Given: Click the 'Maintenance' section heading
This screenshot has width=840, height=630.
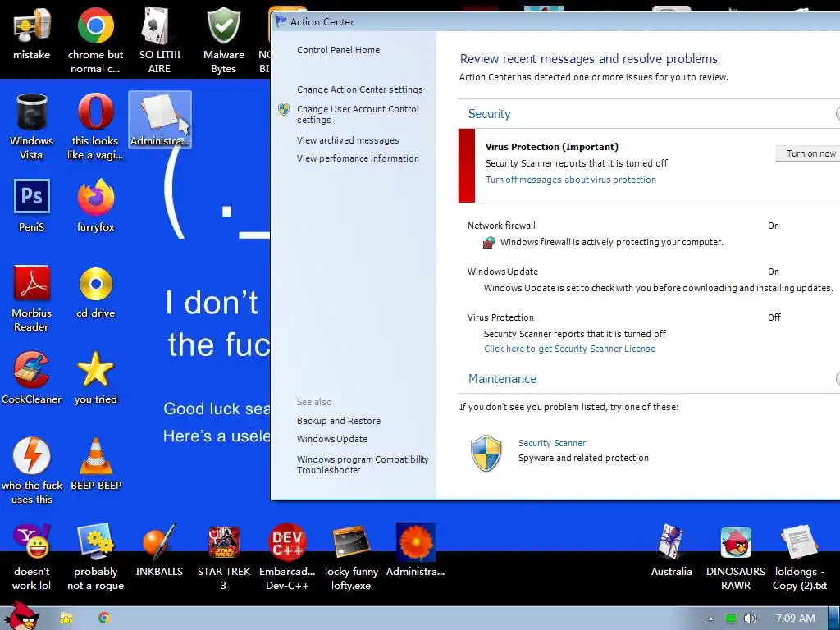Looking at the screenshot, I should point(502,379).
